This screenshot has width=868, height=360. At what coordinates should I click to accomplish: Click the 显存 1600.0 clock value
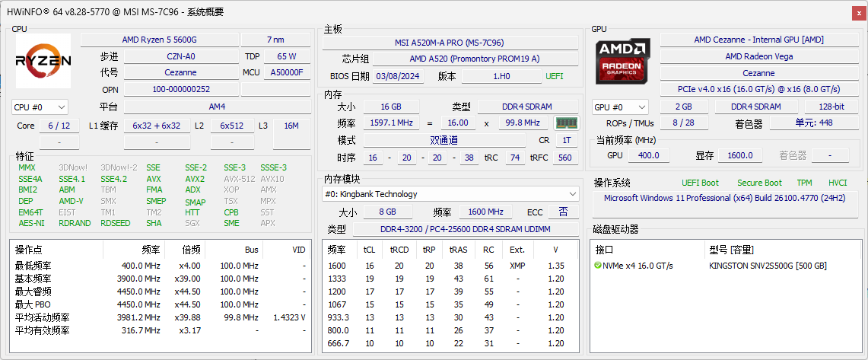740,155
